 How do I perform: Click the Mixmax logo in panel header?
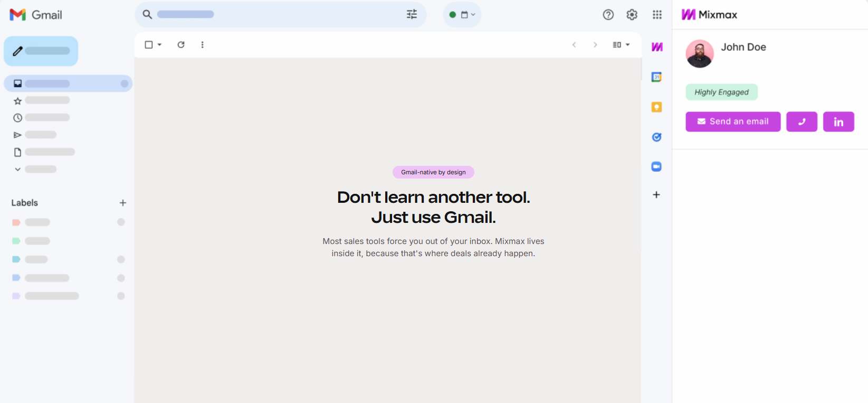click(x=709, y=15)
